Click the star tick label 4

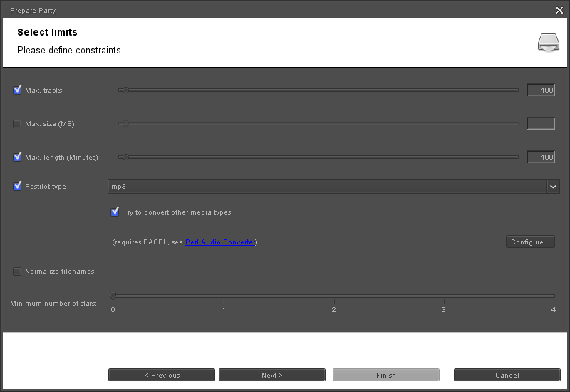[554, 310]
